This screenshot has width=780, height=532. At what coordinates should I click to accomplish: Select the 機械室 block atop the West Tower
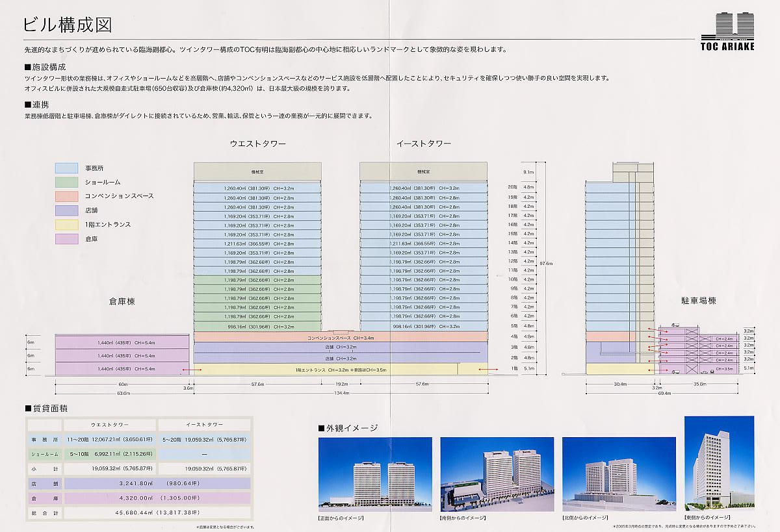tap(257, 171)
